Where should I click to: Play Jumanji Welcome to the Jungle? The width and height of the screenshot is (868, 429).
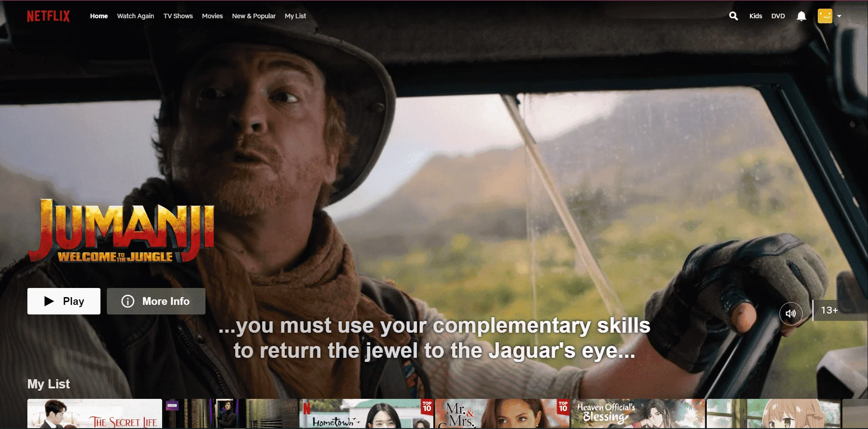(64, 301)
